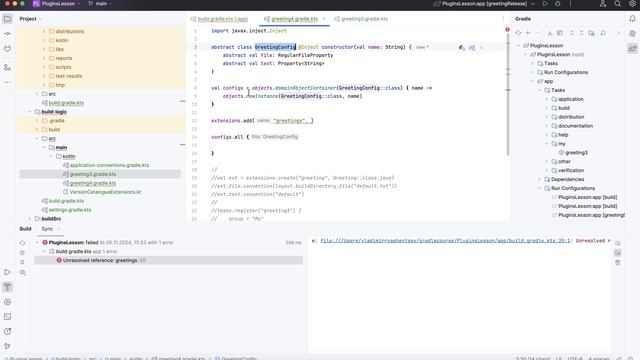
Task: Open Search Everywhere magnifier icon
Action: [x=618, y=4]
